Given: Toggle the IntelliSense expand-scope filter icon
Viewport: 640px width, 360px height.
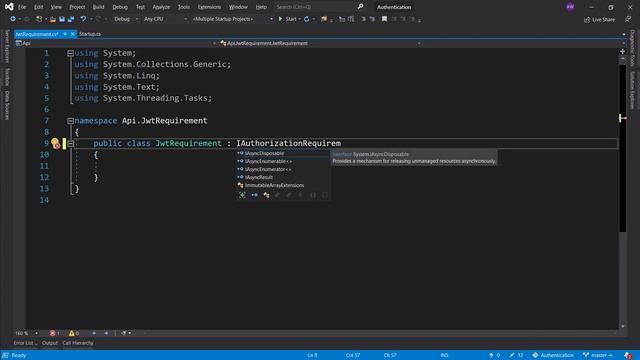Looking at the screenshot, I should click(242, 195).
